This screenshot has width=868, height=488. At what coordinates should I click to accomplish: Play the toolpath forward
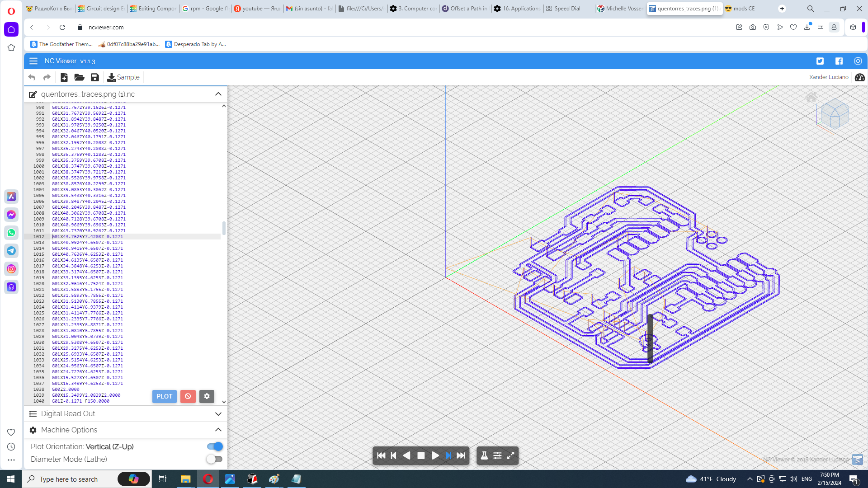click(435, 455)
